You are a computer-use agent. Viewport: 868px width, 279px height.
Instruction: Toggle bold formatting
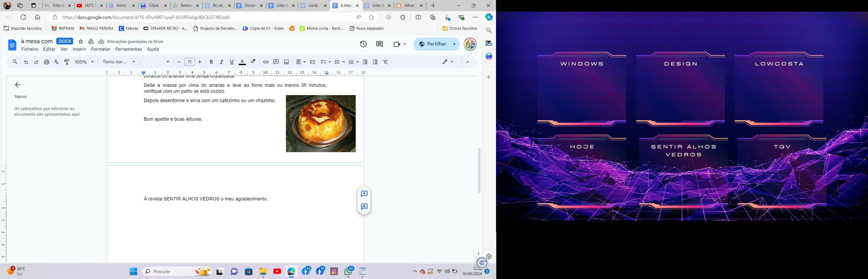pos(211,62)
